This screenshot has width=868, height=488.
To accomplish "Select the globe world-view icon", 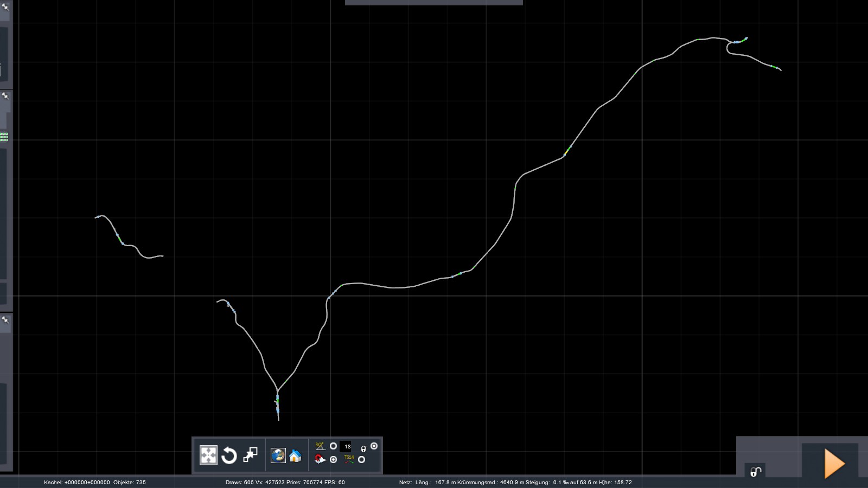I will 278,455.
